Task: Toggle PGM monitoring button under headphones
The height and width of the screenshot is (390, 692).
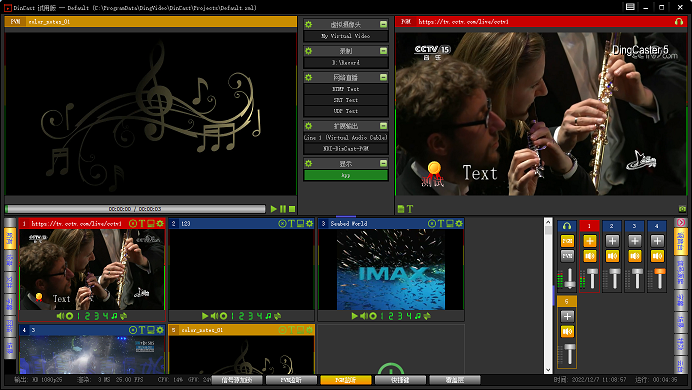Action: click(x=567, y=241)
